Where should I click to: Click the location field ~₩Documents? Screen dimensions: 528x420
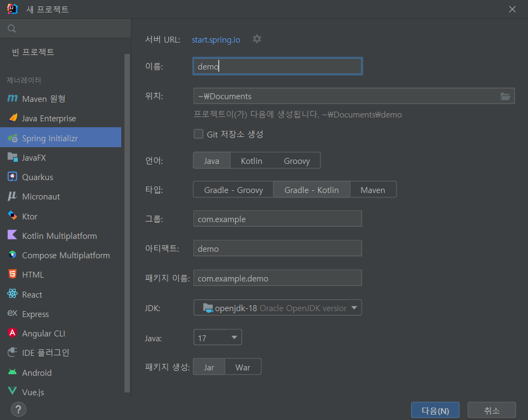click(x=354, y=96)
